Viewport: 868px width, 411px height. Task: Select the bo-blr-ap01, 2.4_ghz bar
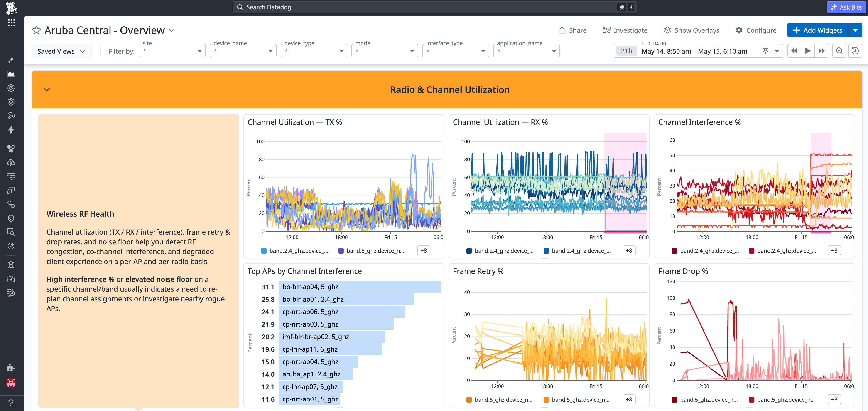tap(346, 299)
